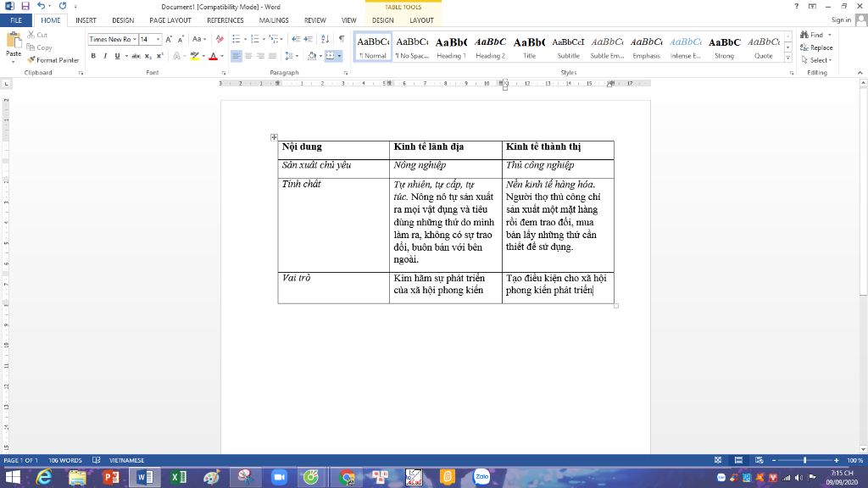The width and height of the screenshot is (868, 488).
Task: Switch to the REFERENCES tab
Action: tap(225, 20)
